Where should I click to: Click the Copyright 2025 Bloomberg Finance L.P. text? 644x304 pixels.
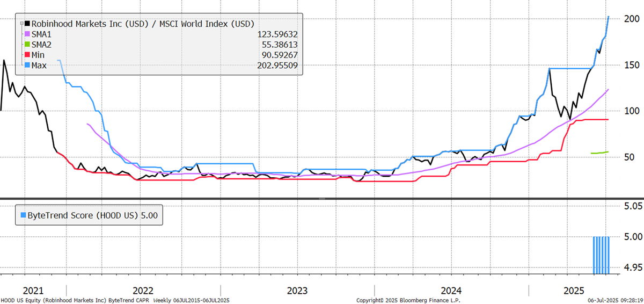click(x=408, y=300)
